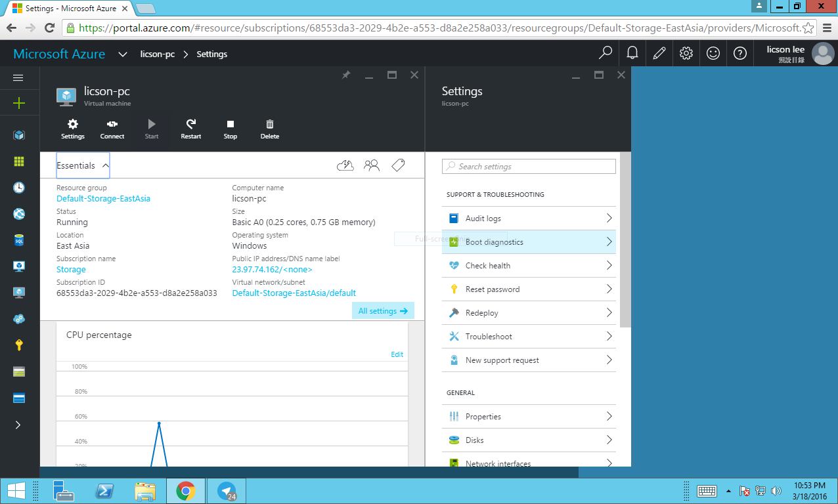Open Boot diagnostics setting

point(529,241)
